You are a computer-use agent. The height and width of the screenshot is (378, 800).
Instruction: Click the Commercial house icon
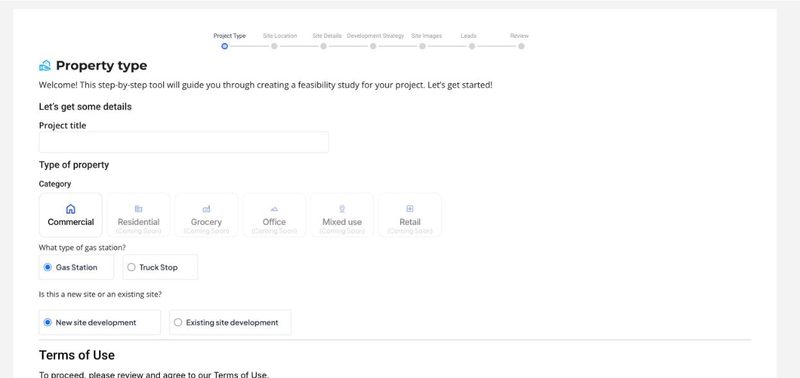coord(70,209)
